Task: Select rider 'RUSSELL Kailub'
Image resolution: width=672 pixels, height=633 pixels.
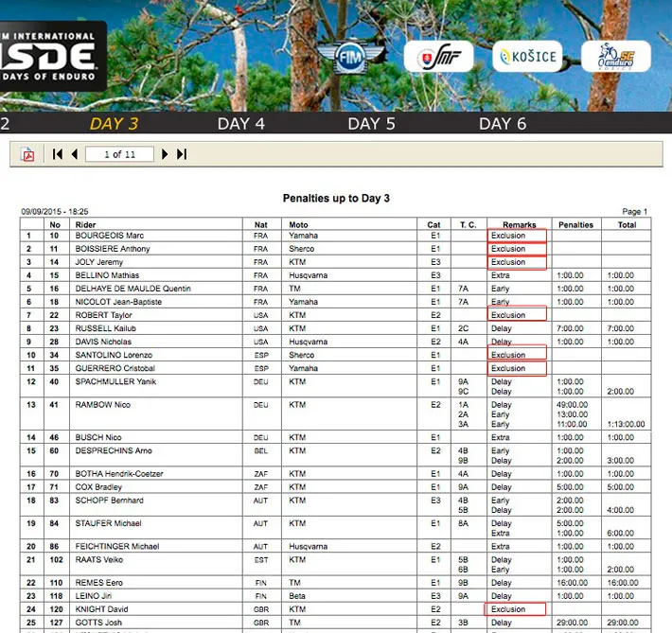Action: click(x=105, y=328)
